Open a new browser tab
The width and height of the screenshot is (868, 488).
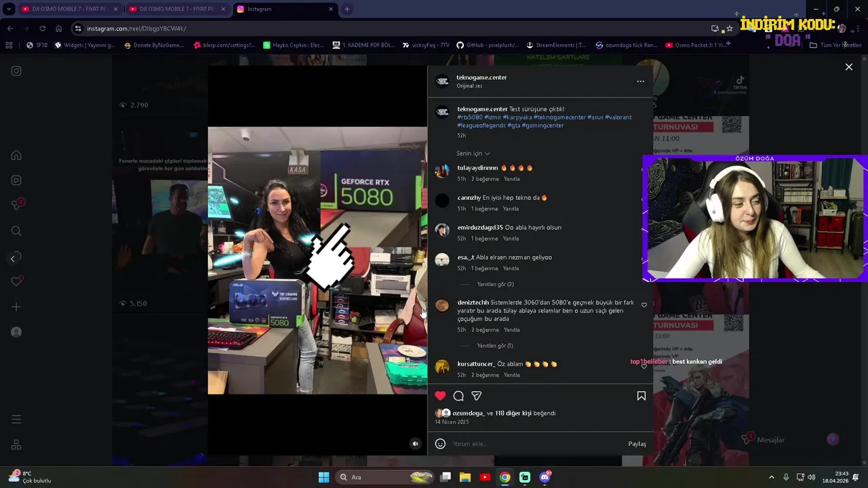347,9
